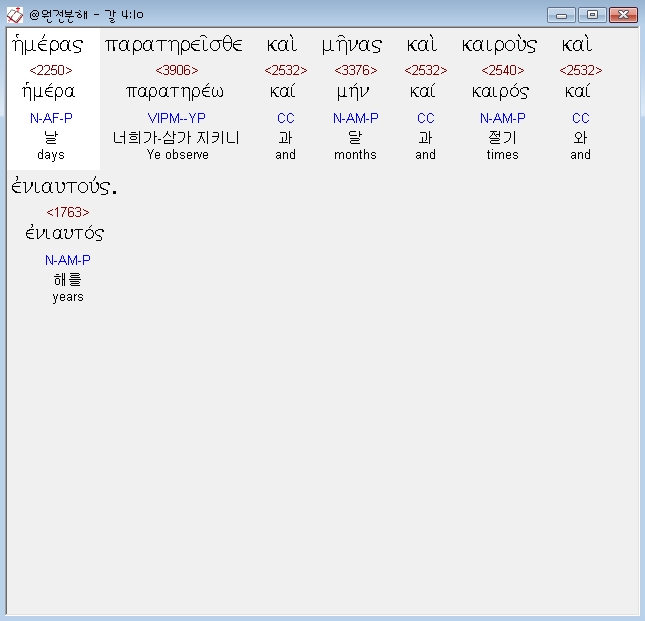Click the window title '@원전분해 - 갈 4:10'

point(86,15)
